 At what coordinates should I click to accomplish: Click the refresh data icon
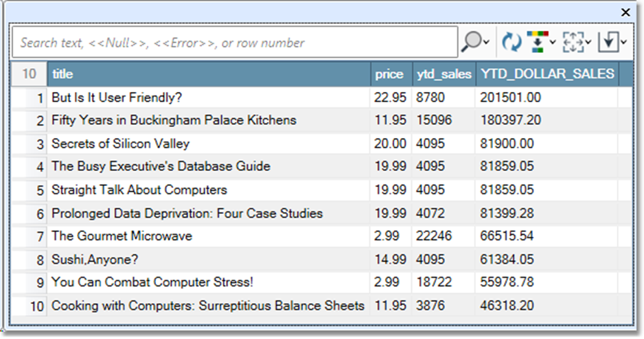point(511,42)
